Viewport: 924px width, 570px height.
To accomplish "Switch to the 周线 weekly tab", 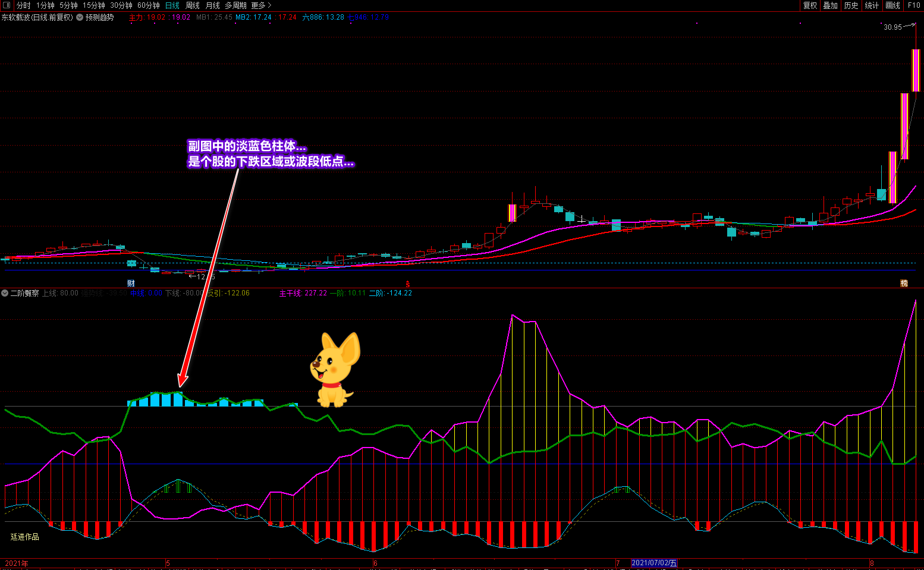I will coord(193,5).
